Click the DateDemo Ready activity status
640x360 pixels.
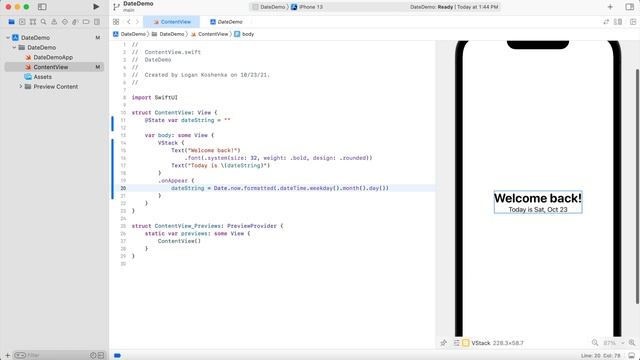454,7
